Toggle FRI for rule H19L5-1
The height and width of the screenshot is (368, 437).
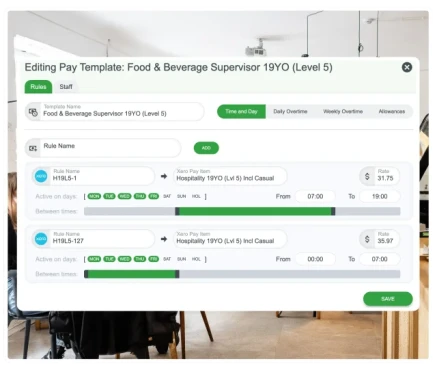coord(153,196)
